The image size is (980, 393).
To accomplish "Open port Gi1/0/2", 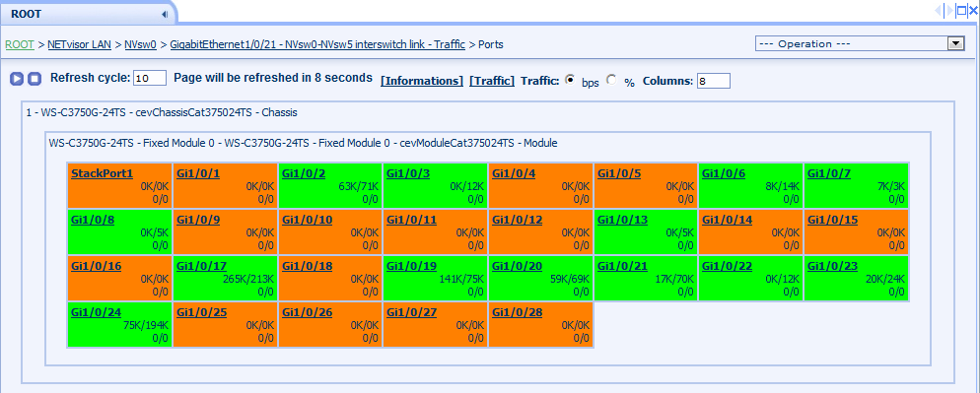I will coord(303,173).
